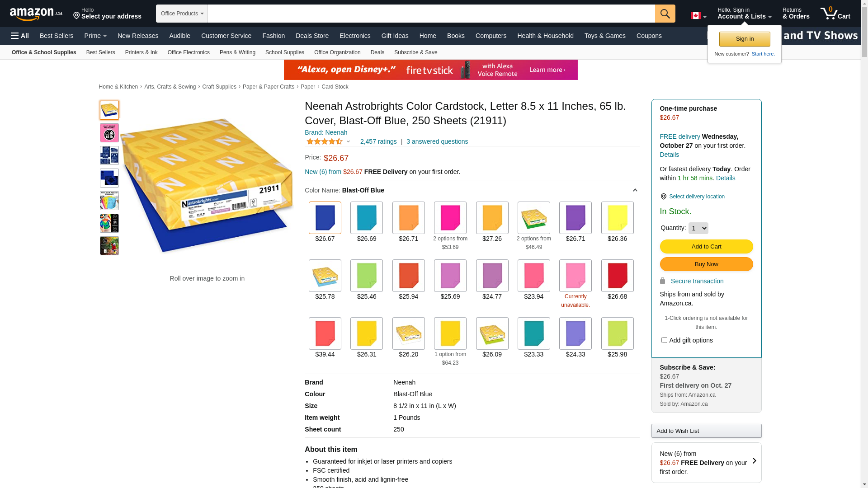Open the Quantity dropdown
The height and width of the screenshot is (488, 868).
pyautogui.click(x=698, y=228)
